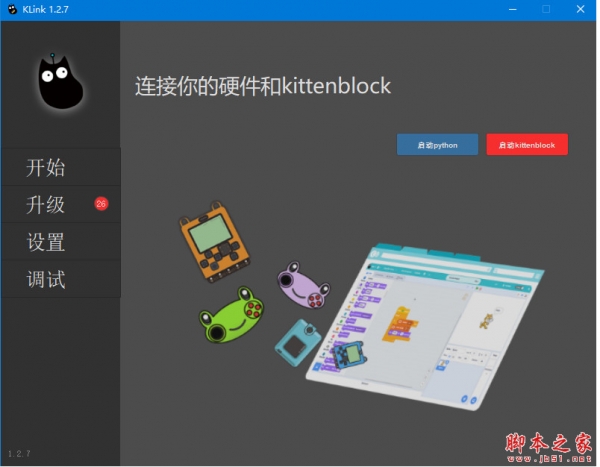Minimize the KLink window
The width and height of the screenshot is (600, 467).
pos(512,9)
